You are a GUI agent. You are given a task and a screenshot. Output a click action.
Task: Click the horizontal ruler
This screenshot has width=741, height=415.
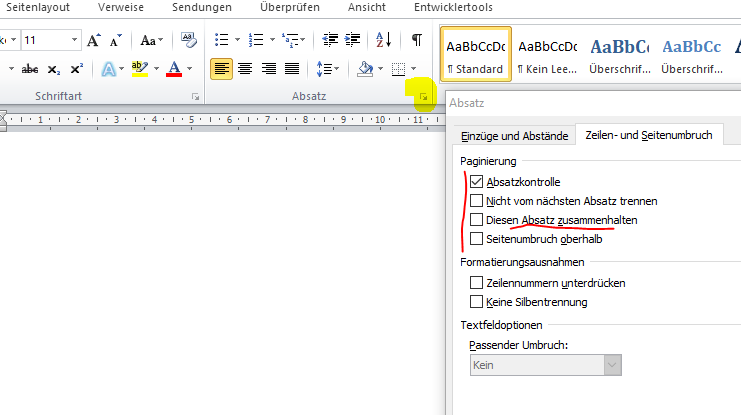coord(222,120)
